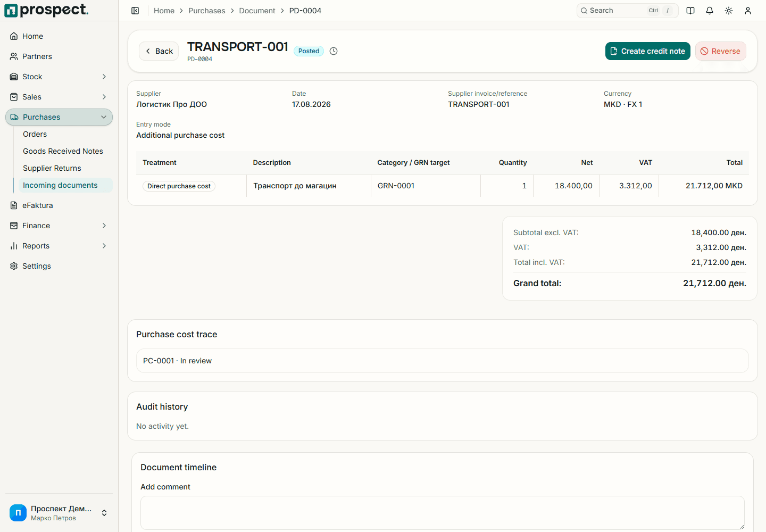
Task: Open notifications bell icon
Action: pyautogui.click(x=710, y=11)
